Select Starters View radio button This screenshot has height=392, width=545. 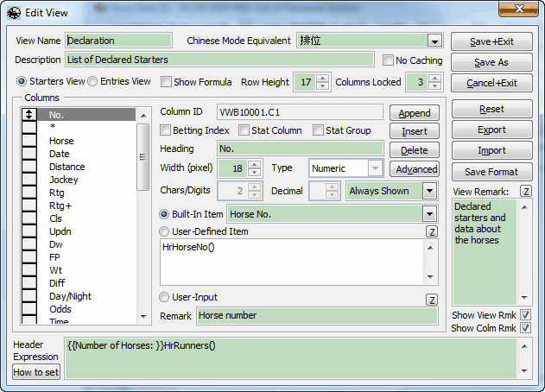22,81
